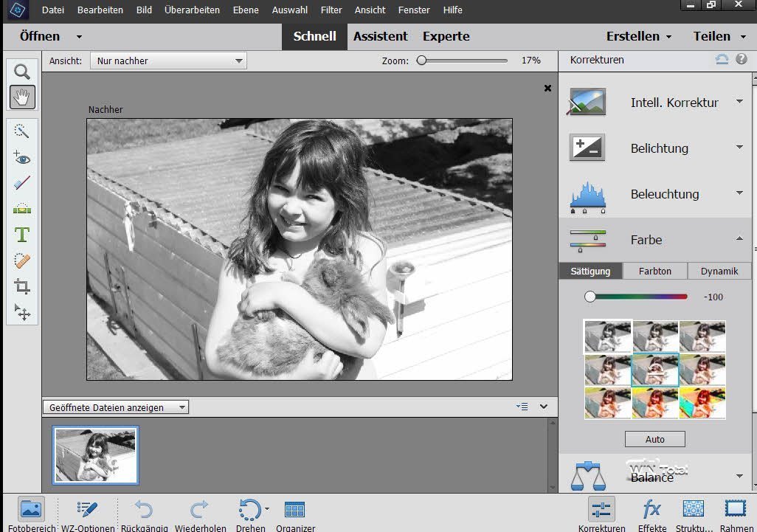
Task: Switch to the Experte mode tab
Action: click(x=446, y=36)
